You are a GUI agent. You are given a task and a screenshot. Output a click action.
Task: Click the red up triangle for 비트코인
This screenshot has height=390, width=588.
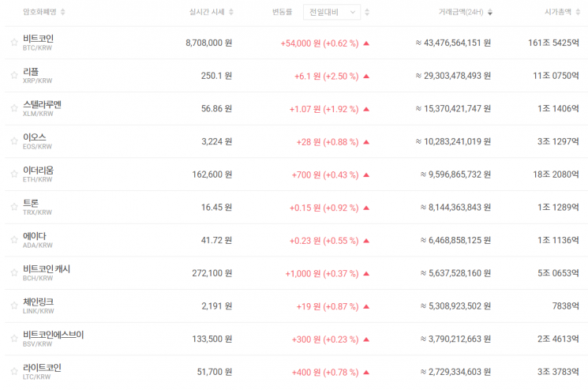pyautogui.click(x=366, y=43)
